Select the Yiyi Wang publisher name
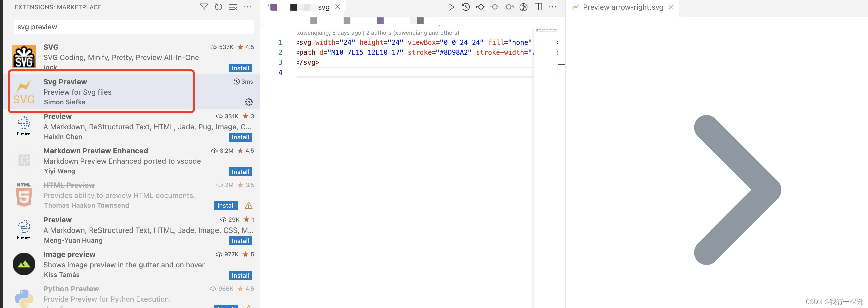868x308 pixels. pyautogui.click(x=60, y=171)
